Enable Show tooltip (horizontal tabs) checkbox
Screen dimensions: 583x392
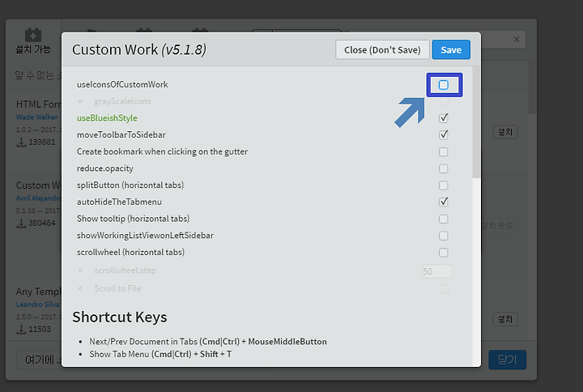coord(443,219)
